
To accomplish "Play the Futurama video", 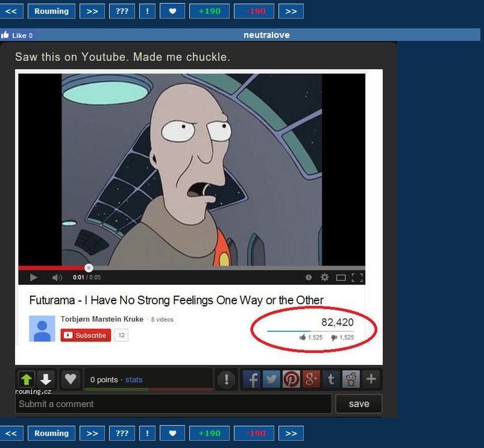I will (34, 278).
